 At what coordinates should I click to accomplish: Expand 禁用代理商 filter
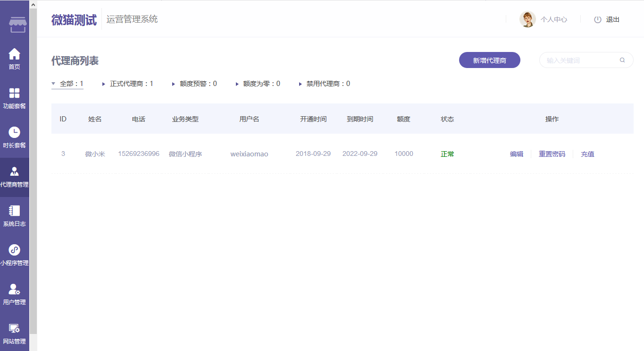(300, 84)
